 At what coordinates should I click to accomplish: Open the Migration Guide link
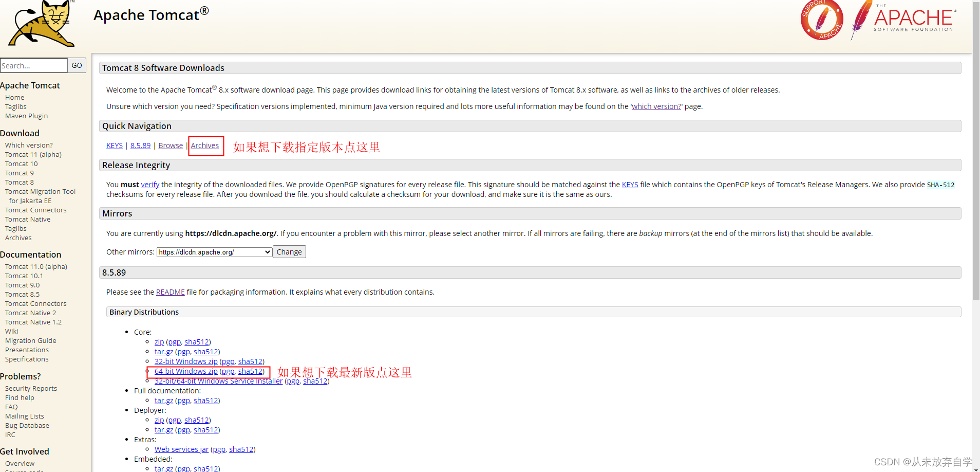pos(30,341)
